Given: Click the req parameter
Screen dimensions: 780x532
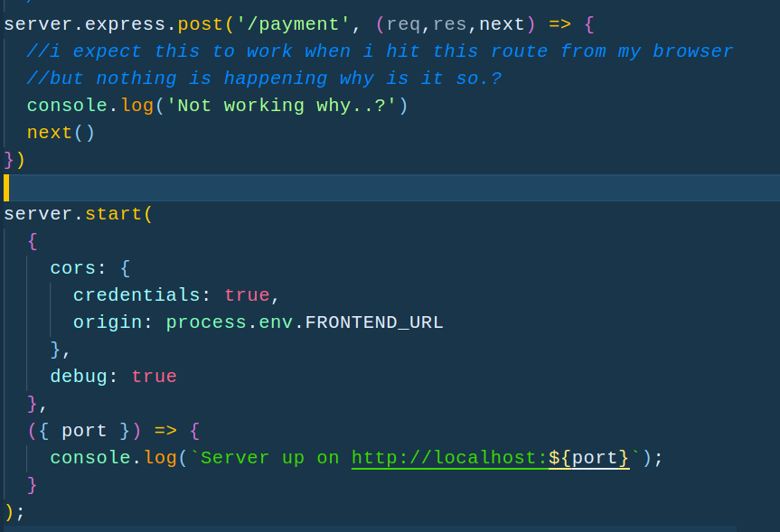Looking at the screenshot, I should click(403, 24).
